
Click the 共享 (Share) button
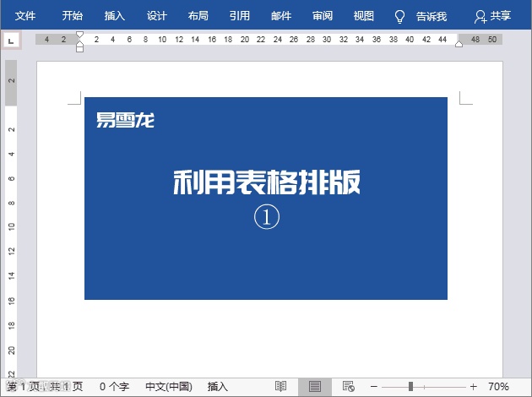[492, 16]
